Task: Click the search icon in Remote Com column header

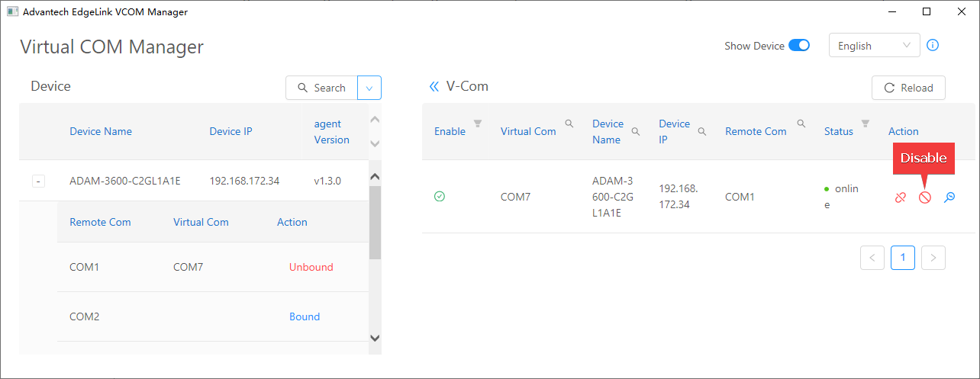Action: click(x=801, y=124)
